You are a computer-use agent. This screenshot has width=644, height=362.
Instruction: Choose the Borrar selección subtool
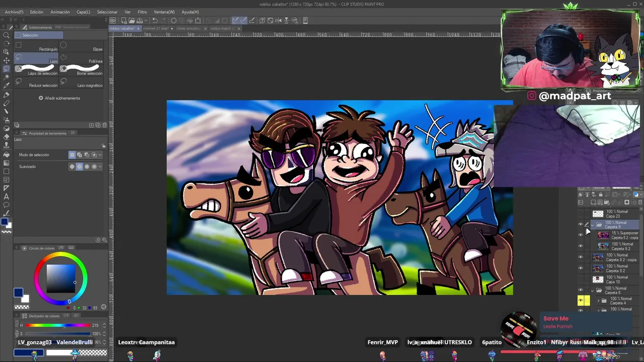[x=82, y=70]
